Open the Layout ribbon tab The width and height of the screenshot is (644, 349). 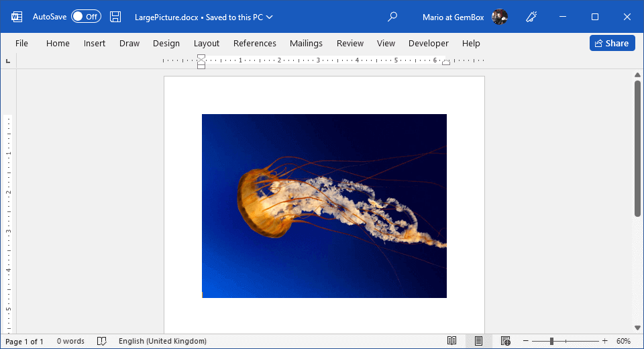207,44
